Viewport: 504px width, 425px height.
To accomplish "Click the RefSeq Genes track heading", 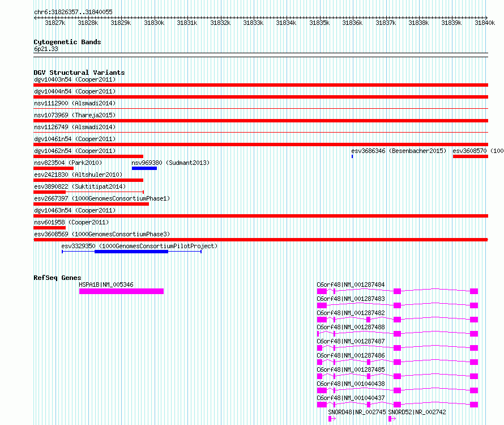I will click(57, 278).
